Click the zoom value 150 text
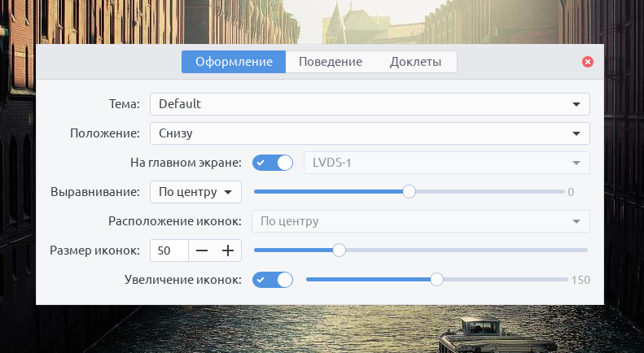Screen dimensions: 644x353 pyautogui.click(x=580, y=280)
